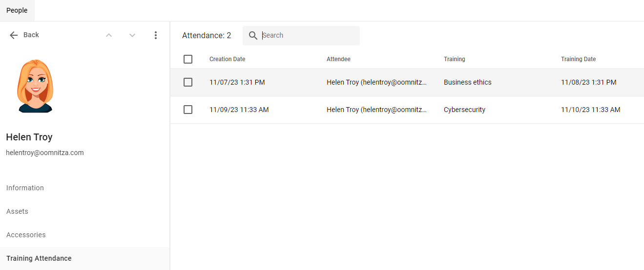
Task: Sort by Training Date column header
Action: (x=578, y=59)
